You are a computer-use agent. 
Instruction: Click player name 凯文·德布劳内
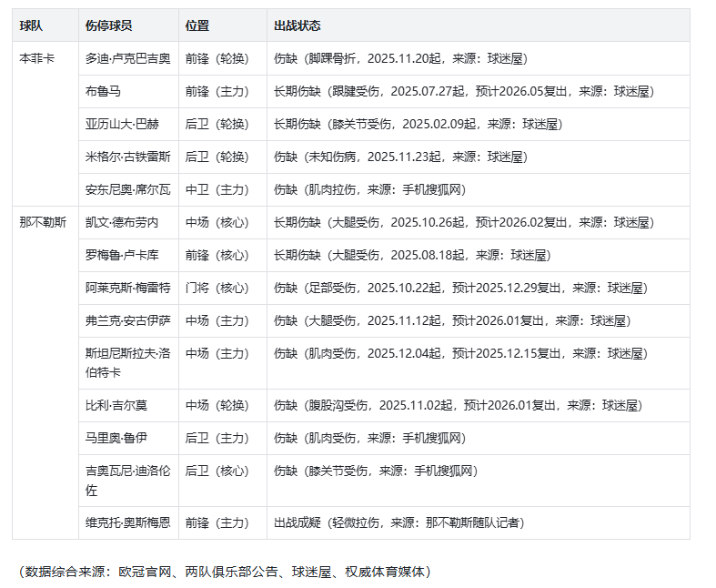[x=122, y=222]
